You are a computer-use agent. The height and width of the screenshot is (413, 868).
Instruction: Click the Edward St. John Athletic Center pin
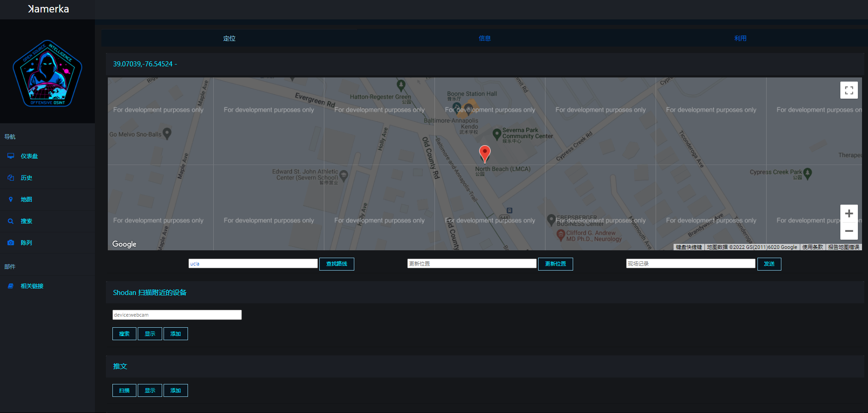point(343,176)
